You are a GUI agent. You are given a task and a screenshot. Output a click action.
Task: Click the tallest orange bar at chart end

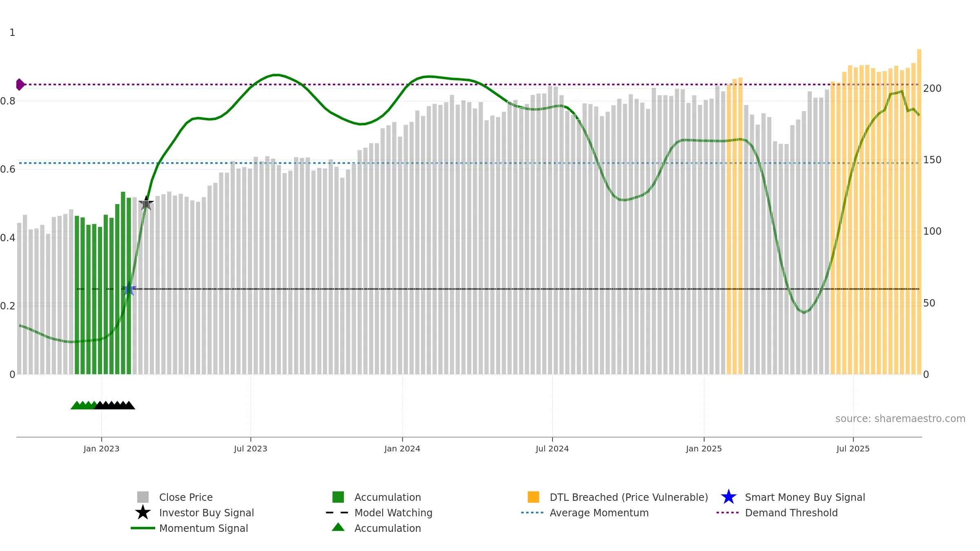coord(919,211)
